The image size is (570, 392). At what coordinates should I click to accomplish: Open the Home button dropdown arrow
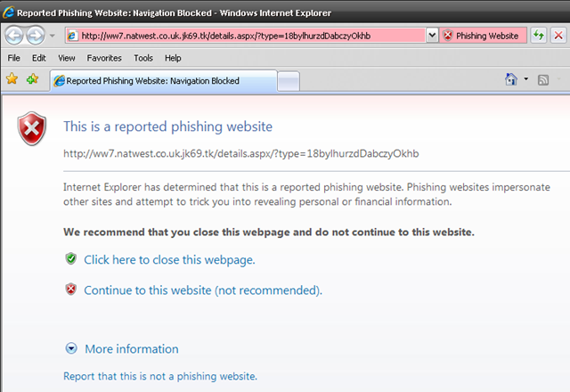526,79
